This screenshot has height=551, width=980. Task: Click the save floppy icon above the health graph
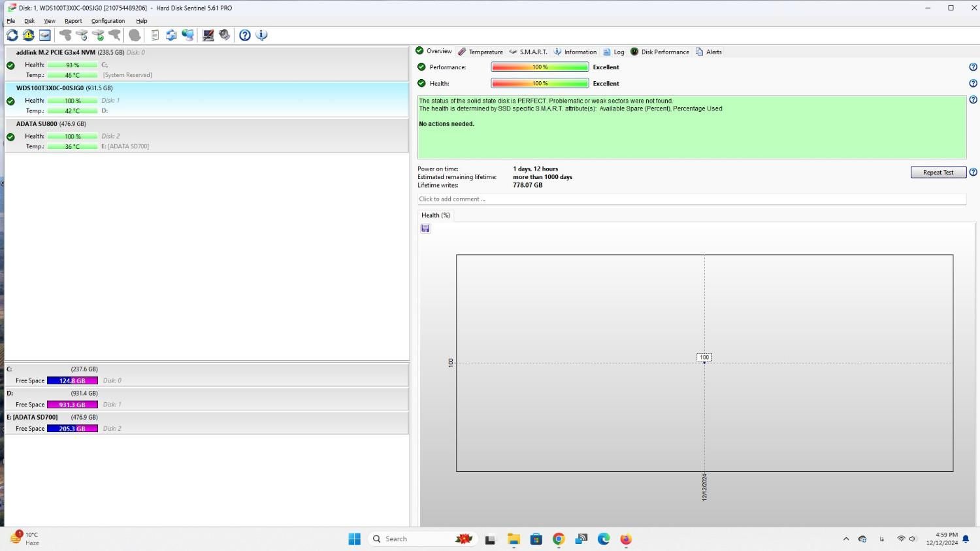[x=425, y=228]
